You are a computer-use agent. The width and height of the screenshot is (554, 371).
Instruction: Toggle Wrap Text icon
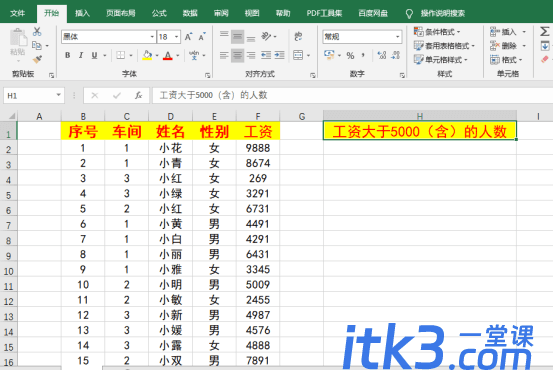[298, 36]
